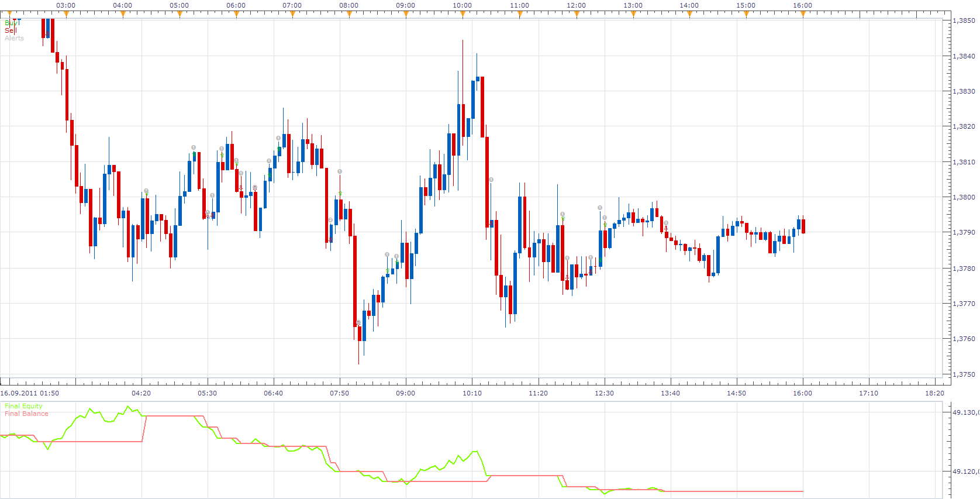Click the orange marker under 15:00
The image size is (980, 499).
(x=746, y=14)
